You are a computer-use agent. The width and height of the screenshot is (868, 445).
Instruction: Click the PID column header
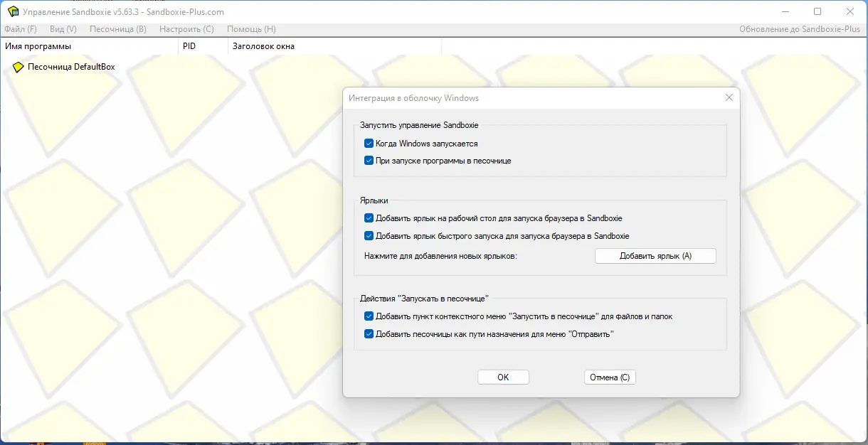(x=203, y=46)
